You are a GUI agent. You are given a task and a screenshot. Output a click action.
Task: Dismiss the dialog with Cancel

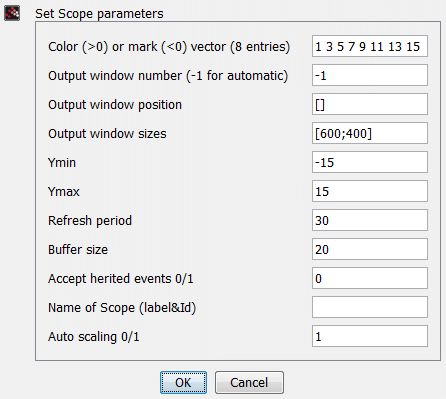(249, 382)
